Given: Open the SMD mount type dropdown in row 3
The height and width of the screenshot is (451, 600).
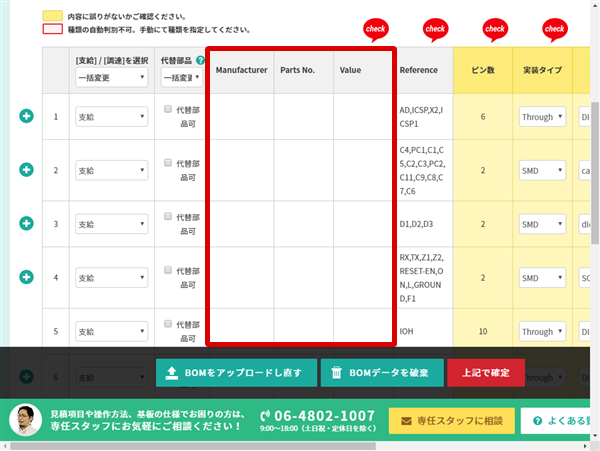Looking at the screenshot, I should 542,224.
